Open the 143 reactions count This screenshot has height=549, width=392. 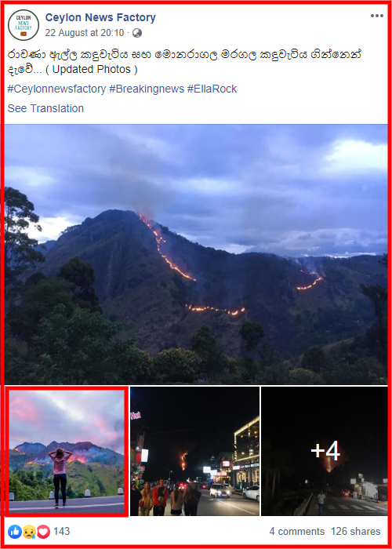(62, 532)
